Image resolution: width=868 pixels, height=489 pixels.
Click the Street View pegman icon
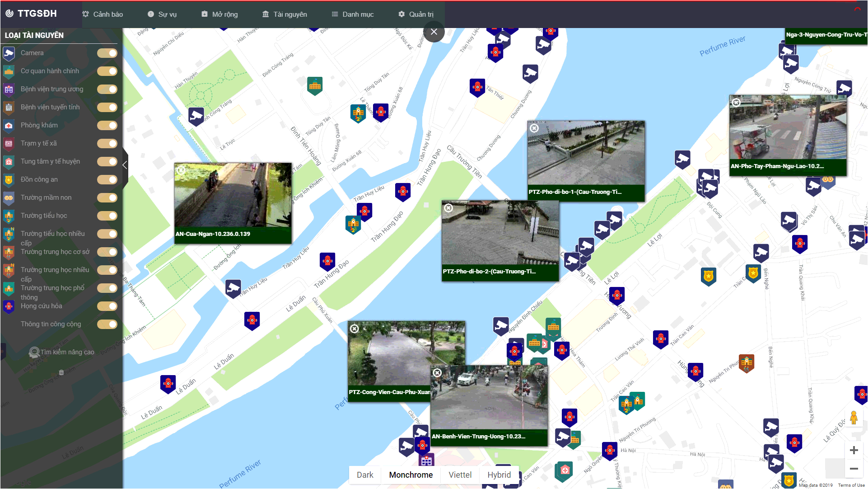point(854,418)
